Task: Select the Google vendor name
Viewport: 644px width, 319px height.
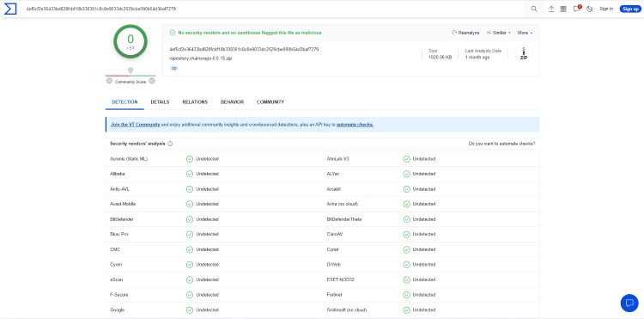Action: [117, 310]
